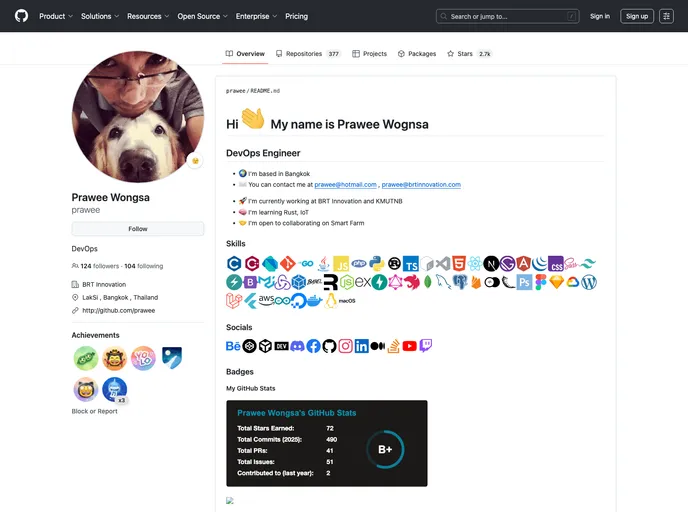
Task: Click the WordPress skill icon
Action: pos(589,282)
